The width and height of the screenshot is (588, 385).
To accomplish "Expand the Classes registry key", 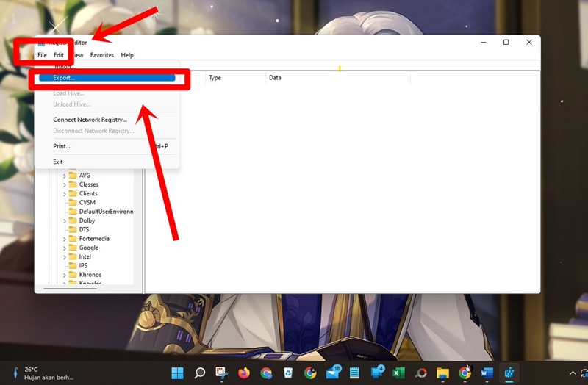I will coord(64,184).
